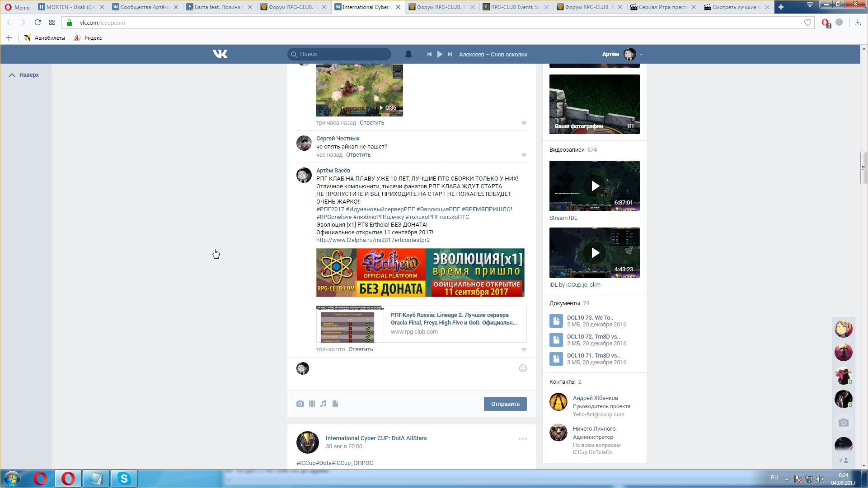Open the Speed Dial grid icon
This screenshot has height=488, width=868.
click(52, 23)
